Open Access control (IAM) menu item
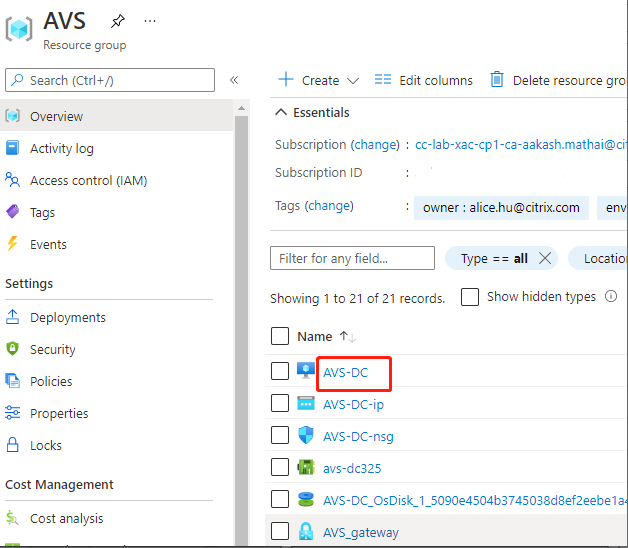Viewport: 628px width, 548px height. 88,181
